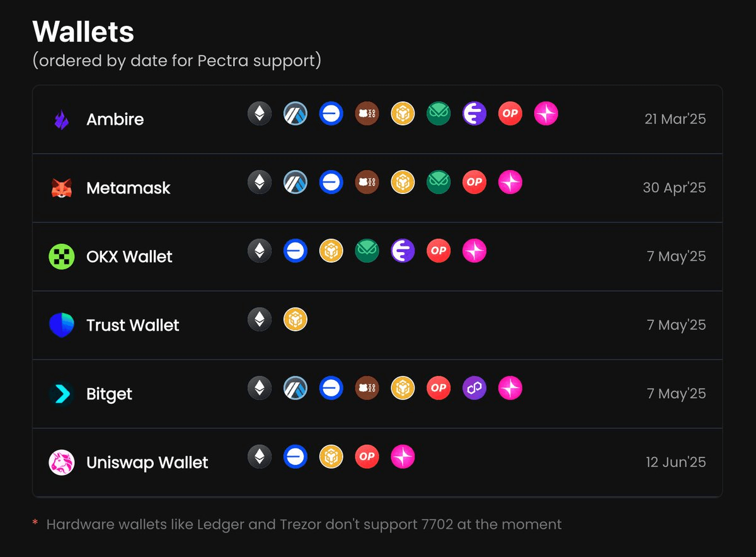
Task: Click the Bitget arrow logo
Action: 61,394
